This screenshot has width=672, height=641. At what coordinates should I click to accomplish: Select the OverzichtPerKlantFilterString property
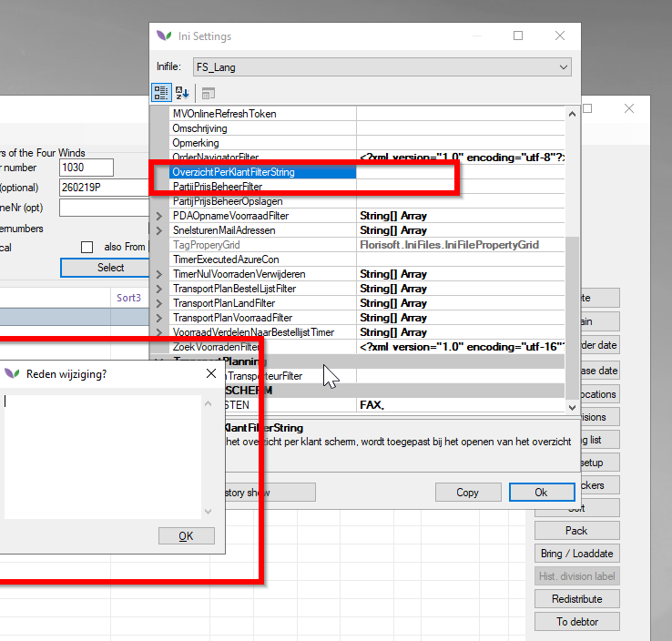coord(233,172)
